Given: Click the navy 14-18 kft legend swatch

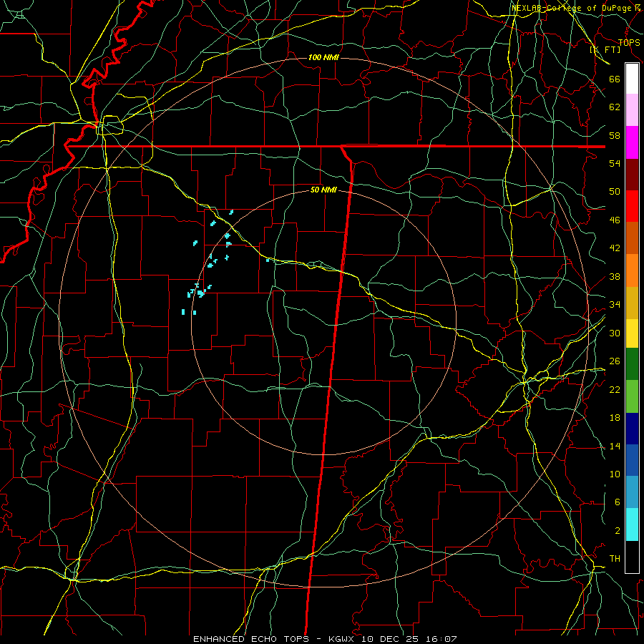Looking at the screenshot, I should (632, 429).
